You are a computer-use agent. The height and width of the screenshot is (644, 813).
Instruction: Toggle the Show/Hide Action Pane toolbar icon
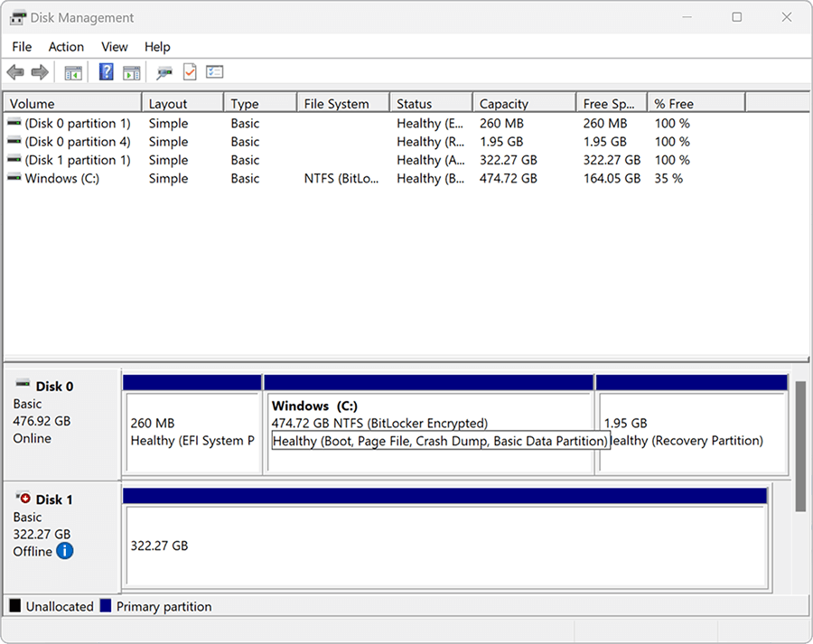click(132, 72)
